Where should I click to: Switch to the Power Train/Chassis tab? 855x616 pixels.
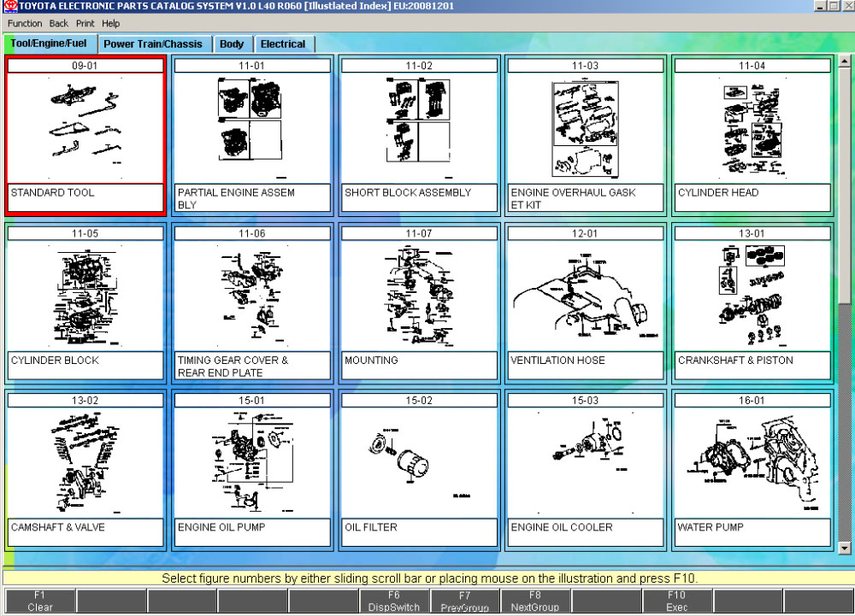point(153,44)
